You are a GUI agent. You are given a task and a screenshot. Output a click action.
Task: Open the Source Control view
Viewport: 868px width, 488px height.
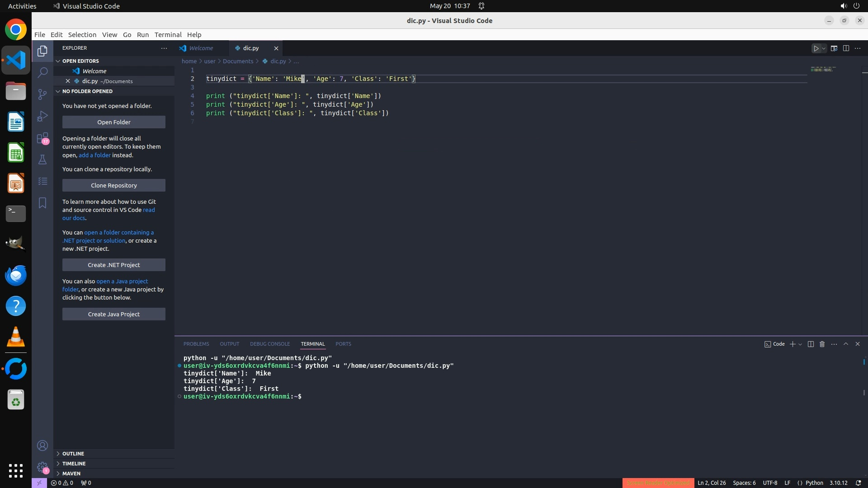(x=42, y=94)
